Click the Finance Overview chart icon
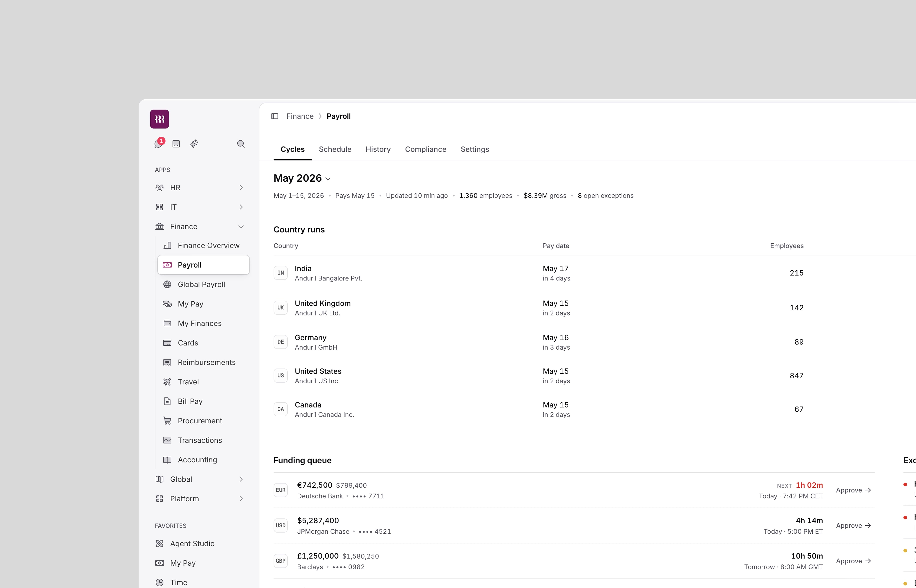 167,246
